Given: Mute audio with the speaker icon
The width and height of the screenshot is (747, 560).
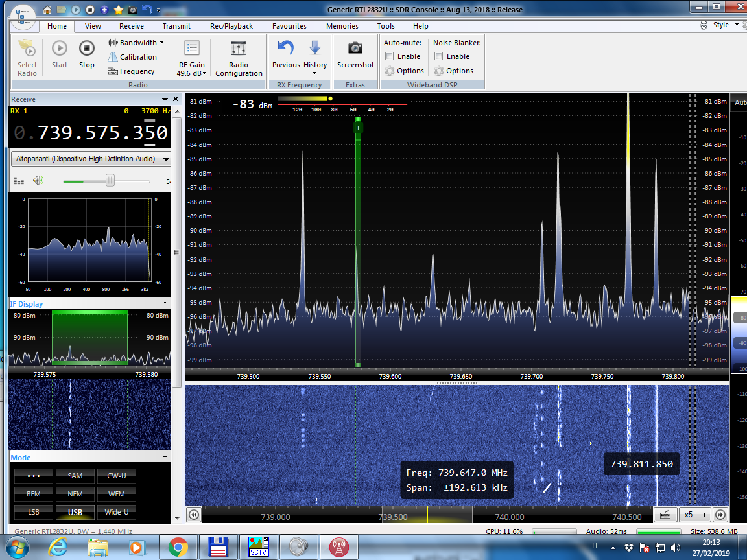Looking at the screenshot, I should [x=38, y=181].
